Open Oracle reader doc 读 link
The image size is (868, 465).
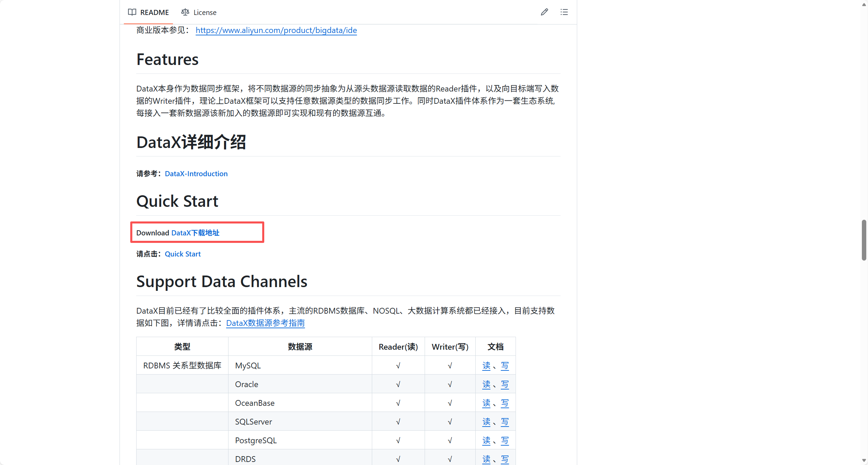(486, 384)
